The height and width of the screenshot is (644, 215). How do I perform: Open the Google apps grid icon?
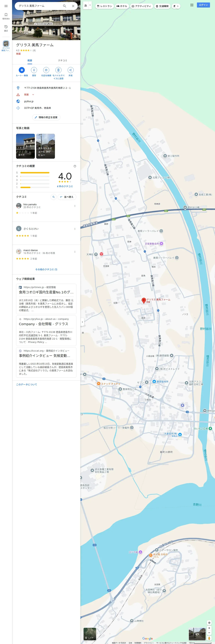(x=192, y=5)
